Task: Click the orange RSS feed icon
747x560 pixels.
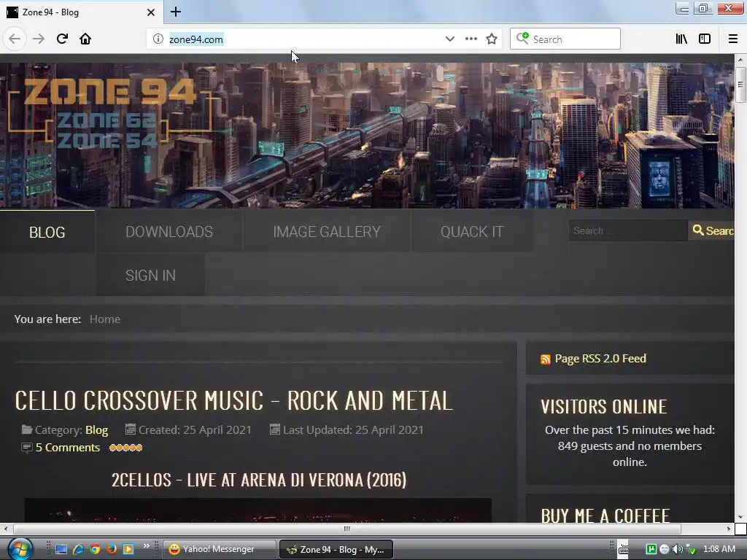Action: coord(546,359)
